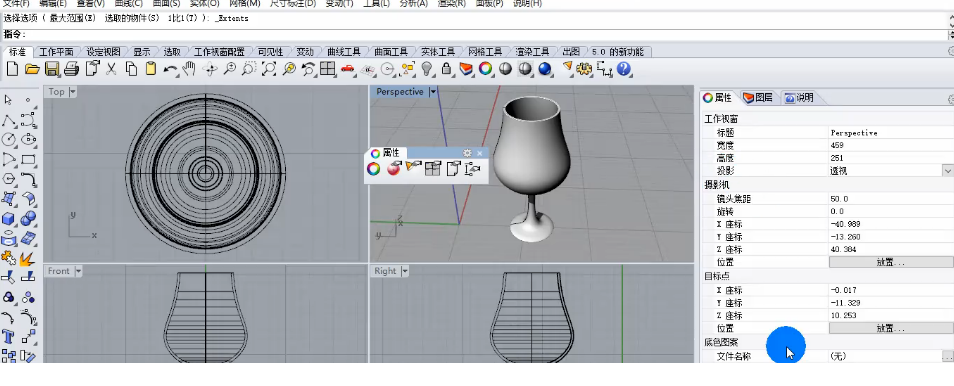Screen dimensions: 954x386
Task: Click the Undo arrow icon
Action: tap(170, 69)
